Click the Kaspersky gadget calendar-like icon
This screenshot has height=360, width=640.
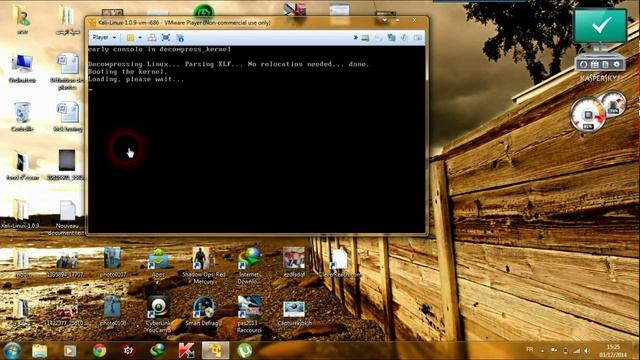click(x=594, y=64)
